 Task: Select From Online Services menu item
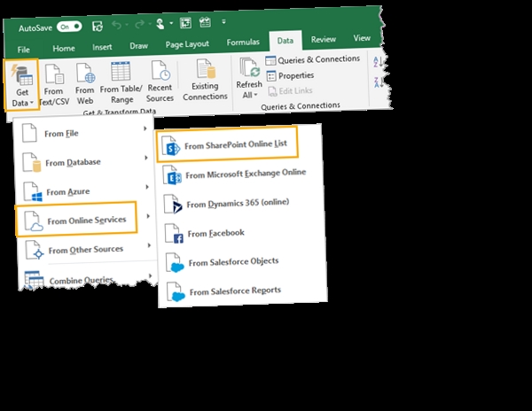[76, 219]
